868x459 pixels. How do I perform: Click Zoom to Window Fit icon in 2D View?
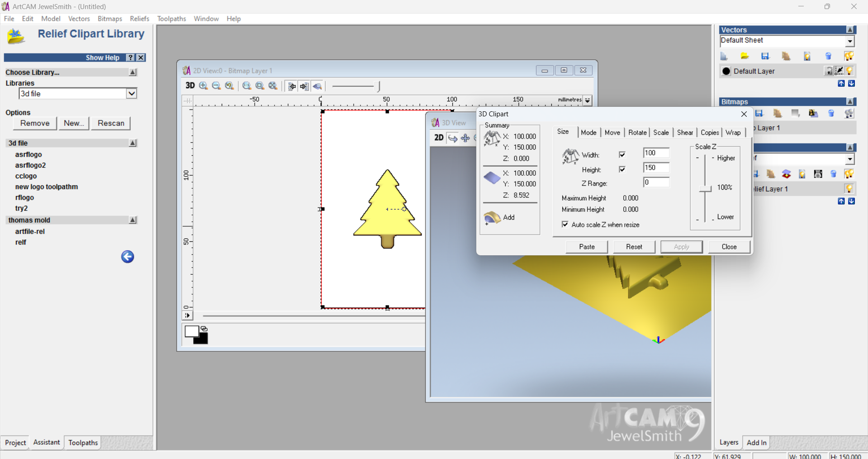tap(260, 86)
